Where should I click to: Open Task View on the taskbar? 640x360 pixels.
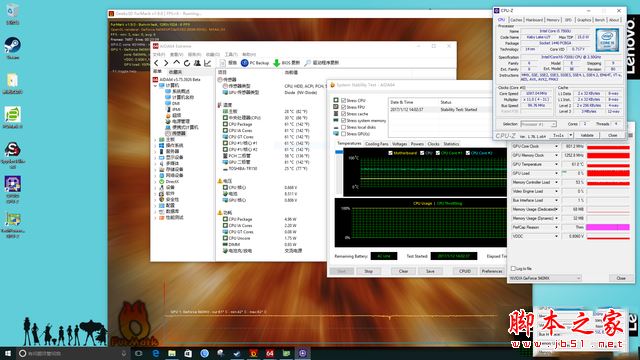139,353
